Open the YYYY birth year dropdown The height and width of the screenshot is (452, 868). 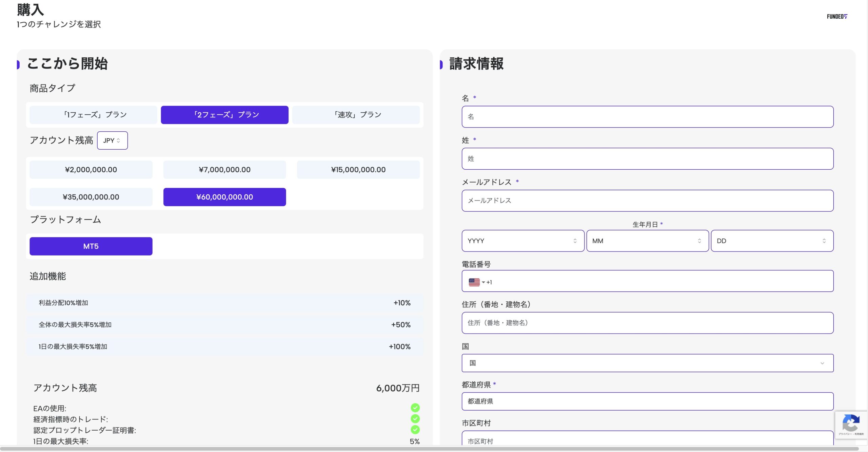tap(522, 241)
